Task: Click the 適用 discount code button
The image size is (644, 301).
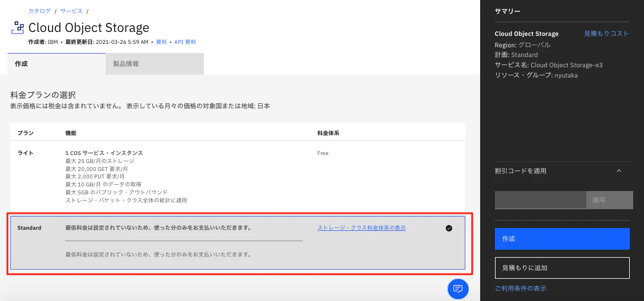Action: [x=610, y=200]
